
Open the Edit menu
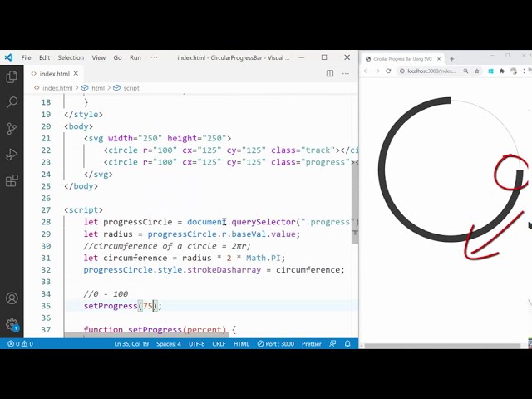pos(44,57)
